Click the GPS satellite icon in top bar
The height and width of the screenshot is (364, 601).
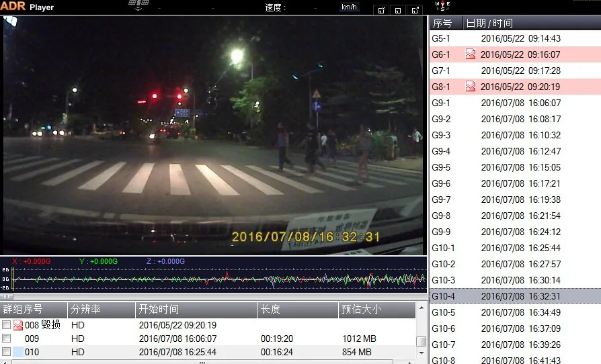pos(138,5)
